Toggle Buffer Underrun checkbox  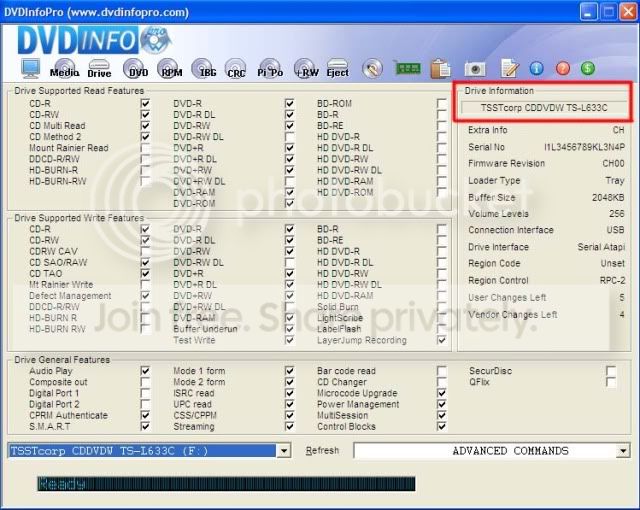tap(289, 329)
